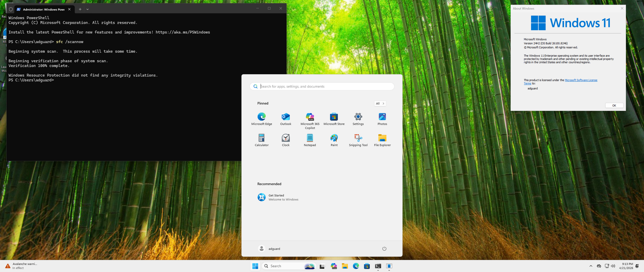
Task: Open Microsoft Store in pinned apps
Action: point(334,117)
